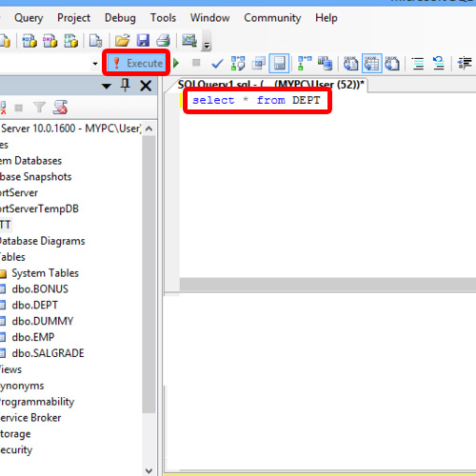Select dbo.EMP table
This screenshot has width=476, height=476.
33,337
